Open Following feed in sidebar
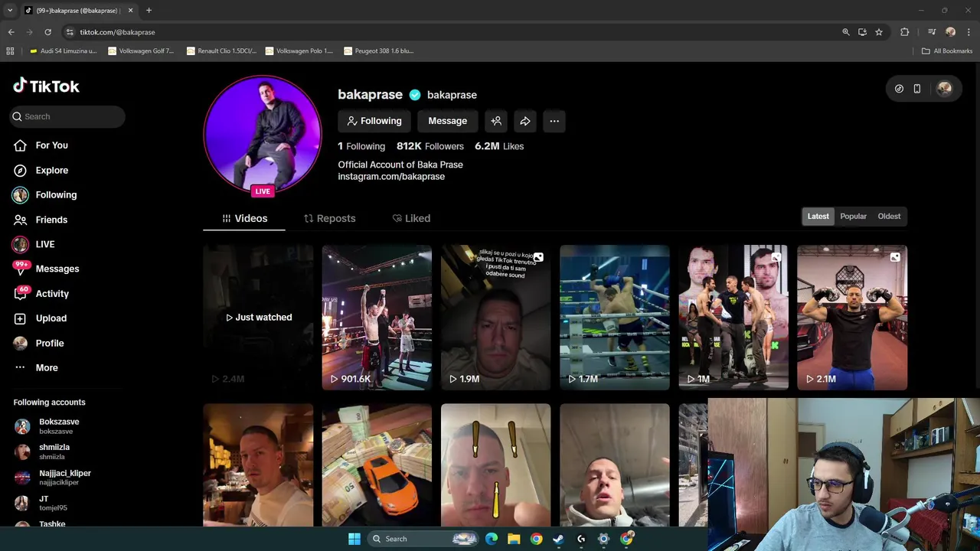980x551 pixels. (56, 195)
